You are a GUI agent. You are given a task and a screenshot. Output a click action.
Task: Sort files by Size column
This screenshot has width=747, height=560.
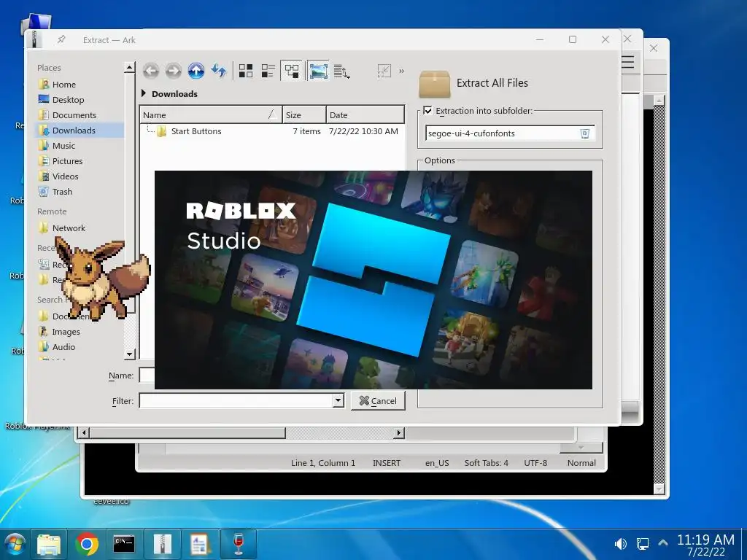(304, 114)
